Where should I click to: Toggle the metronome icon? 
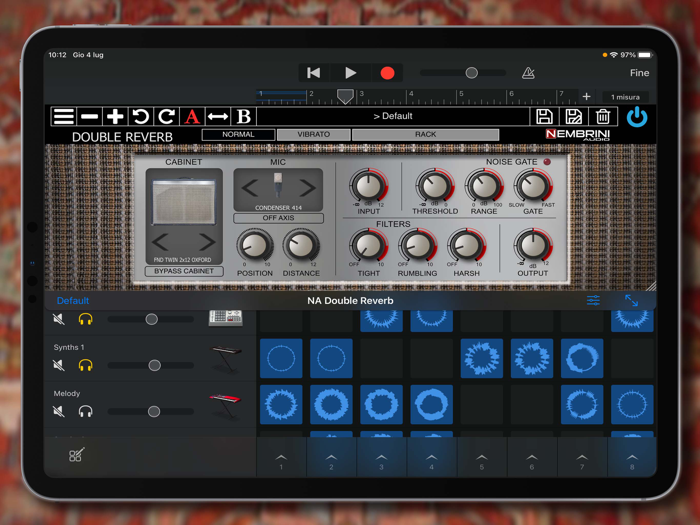[528, 73]
